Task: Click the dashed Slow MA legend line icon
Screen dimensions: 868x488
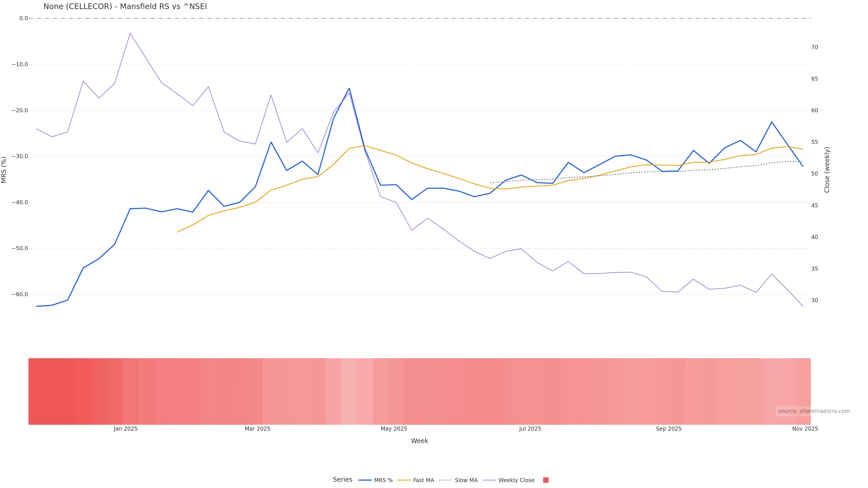Action: point(446,480)
